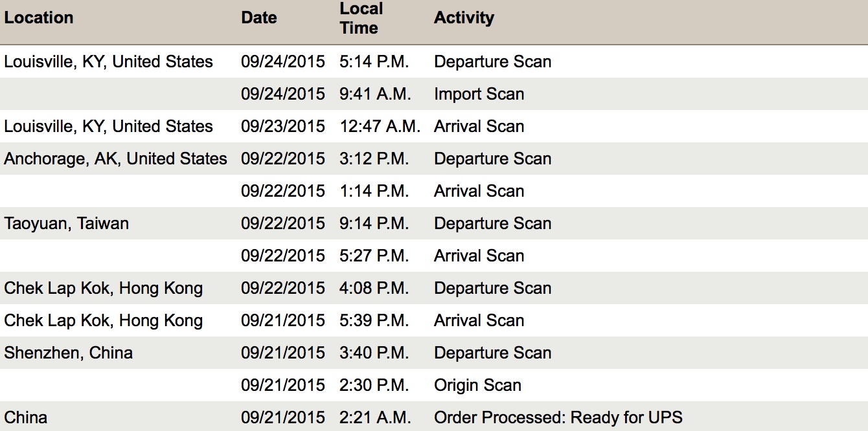Viewport: 868px width, 431px height.
Task: Click the 09/23/2015 date cell
Action: tap(282, 126)
